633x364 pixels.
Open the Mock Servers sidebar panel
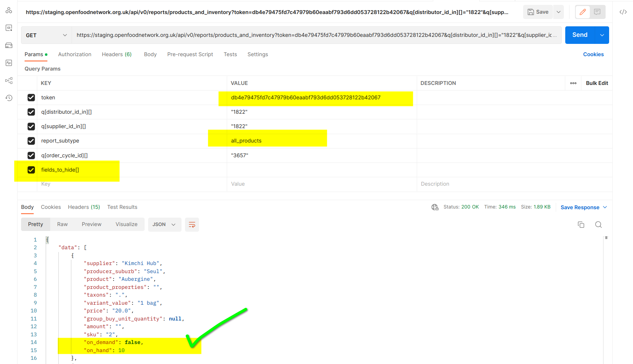9,45
